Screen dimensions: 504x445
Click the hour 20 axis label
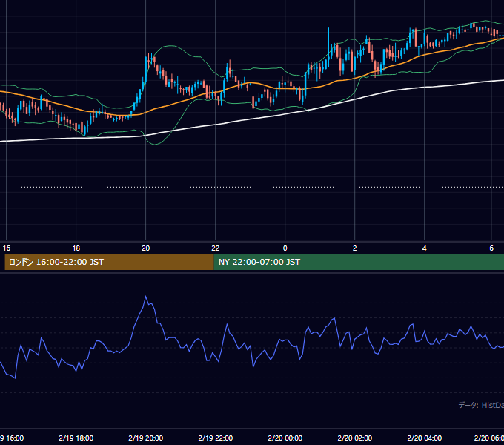click(145, 248)
